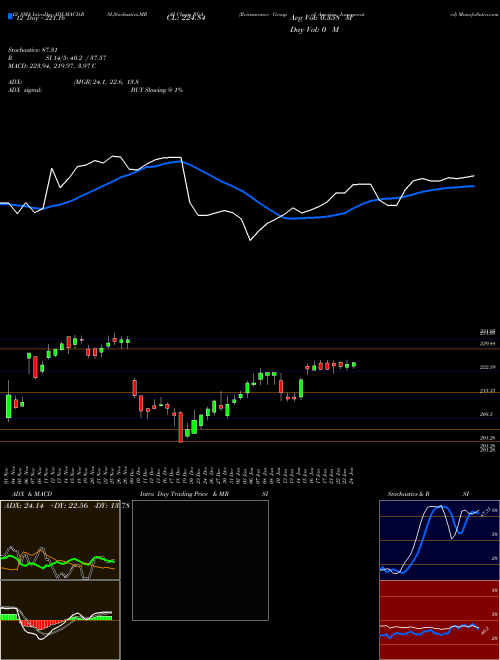Open the empty Intra Day Trading Price chart box

click(x=200, y=560)
